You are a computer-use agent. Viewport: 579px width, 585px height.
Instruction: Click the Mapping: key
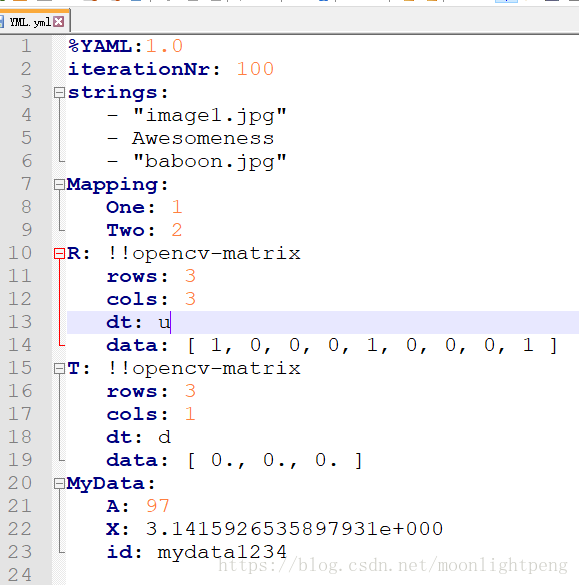(x=118, y=185)
